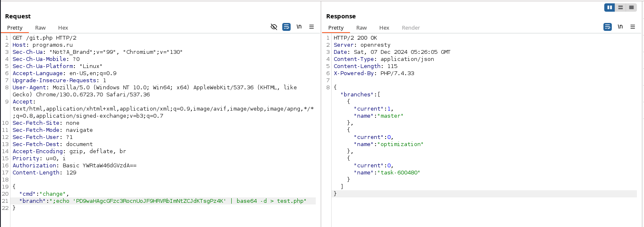
Task: Click the Request panel heading
Action: pyautogui.click(x=18, y=16)
